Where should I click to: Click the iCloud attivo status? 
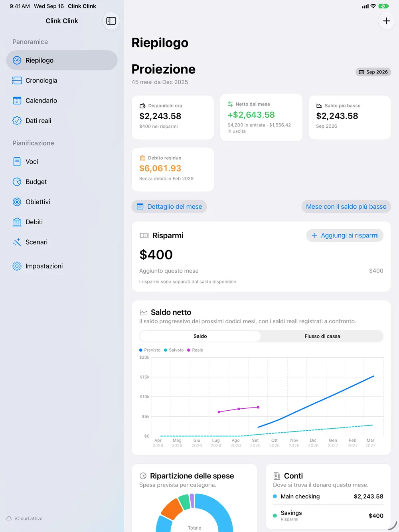[x=24, y=518]
